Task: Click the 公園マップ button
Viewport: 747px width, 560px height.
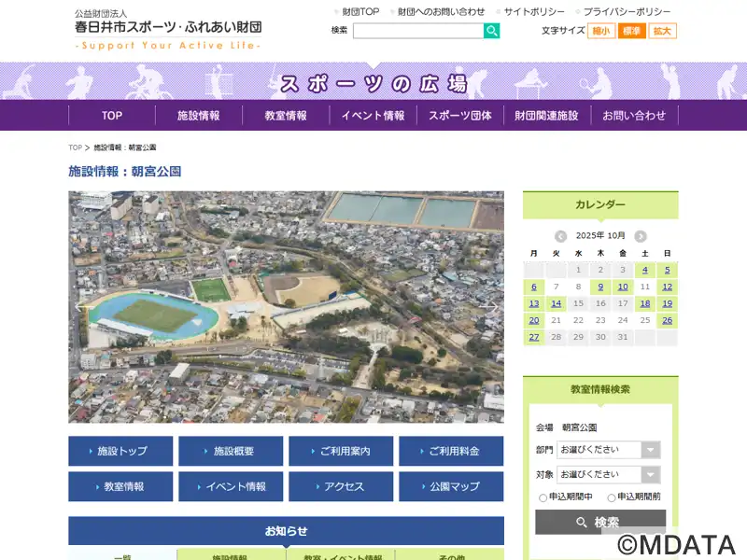Action: [x=451, y=486]
